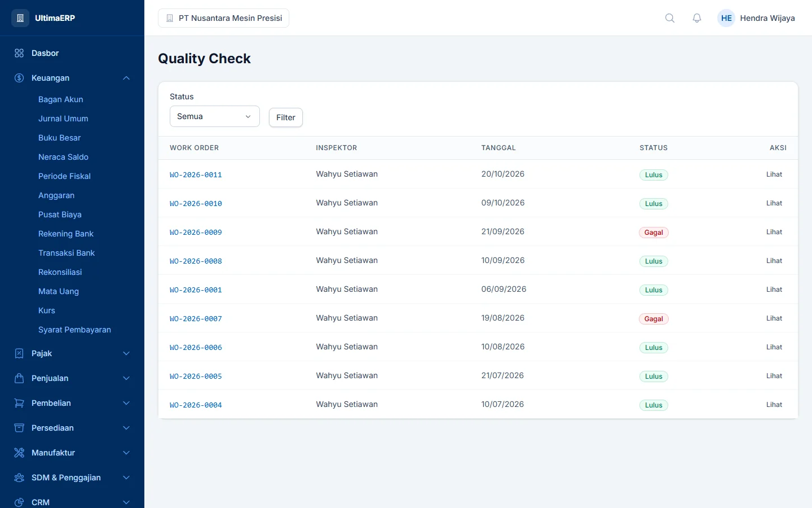Click the Lulus badge for WO-2026-0008
Image resolution: width=812 pixels, height=508 pixels.
point(654,261)
